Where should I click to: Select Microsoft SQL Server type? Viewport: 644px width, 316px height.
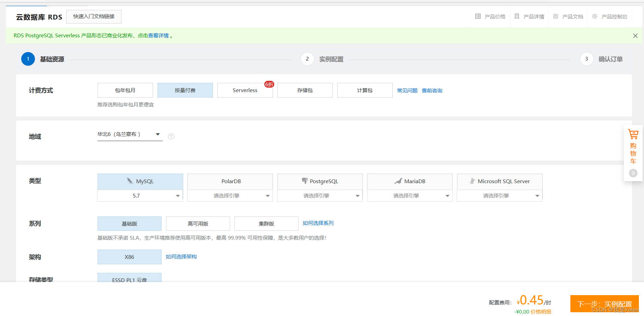click(500, 181)
